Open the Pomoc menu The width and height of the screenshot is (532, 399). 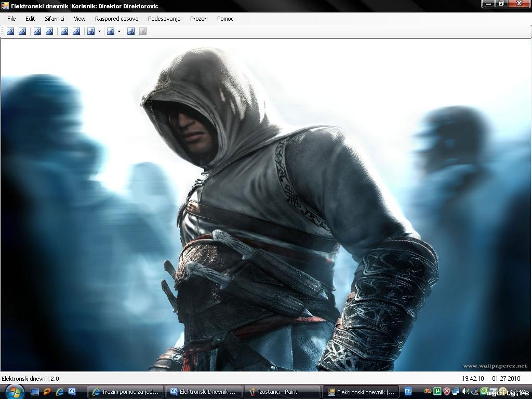click(225, 19)
